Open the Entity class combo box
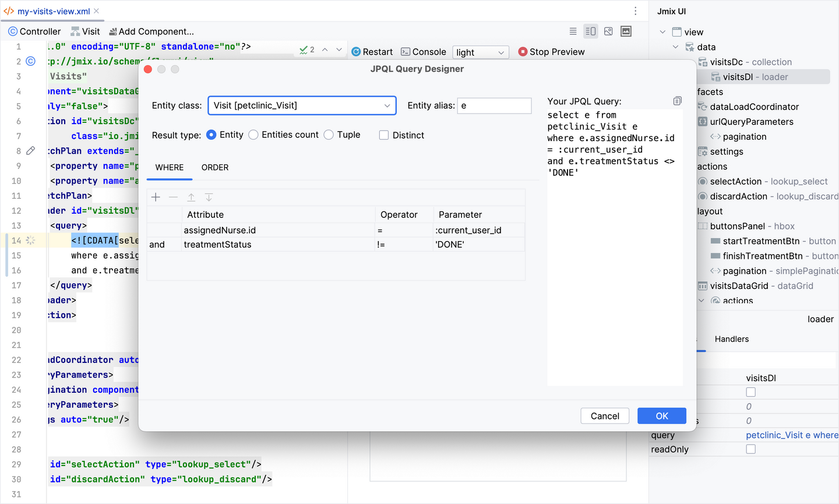The width and height of the screenshot is (839, 504). [x=302, y=105]
